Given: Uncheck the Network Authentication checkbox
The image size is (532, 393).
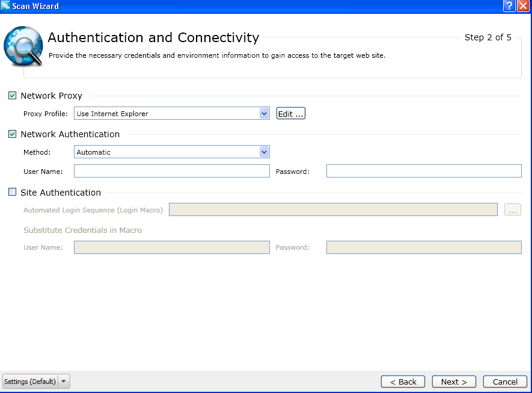Looking at the screenshot, I should [12, 134].
